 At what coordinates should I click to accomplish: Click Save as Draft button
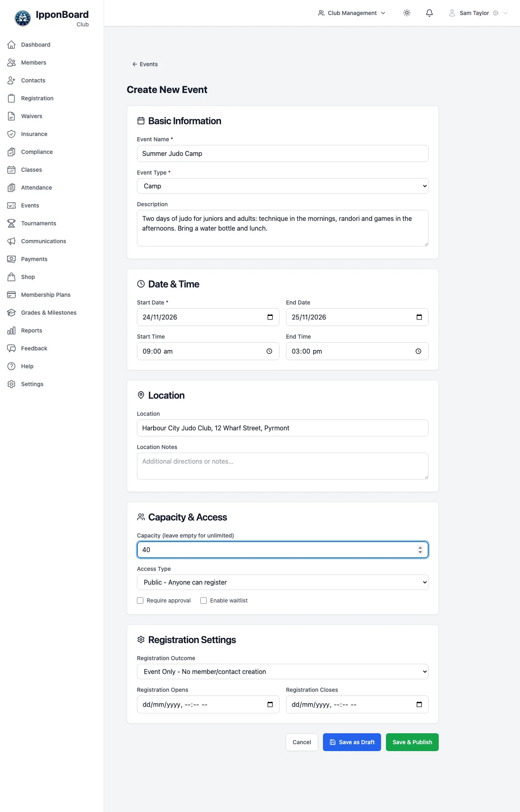352,742
